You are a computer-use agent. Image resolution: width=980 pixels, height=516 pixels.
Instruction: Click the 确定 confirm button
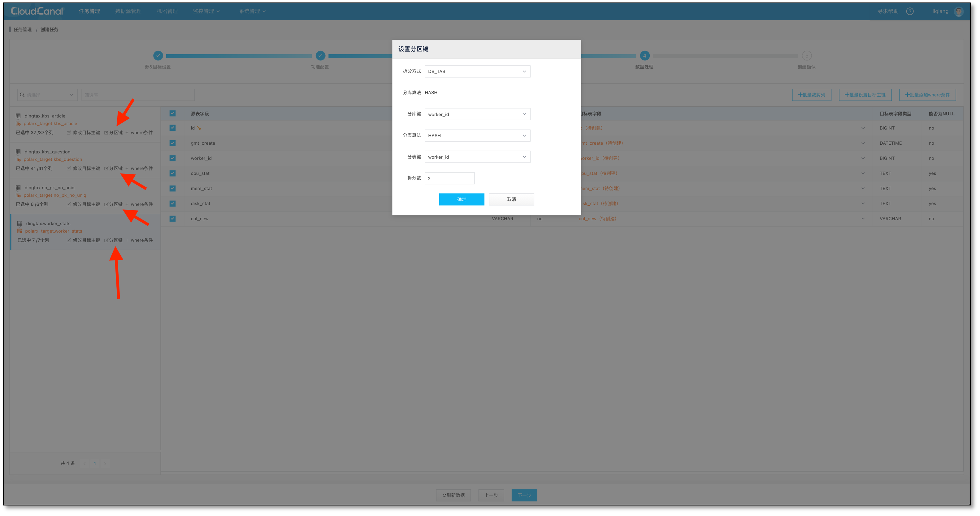(461, 199)
